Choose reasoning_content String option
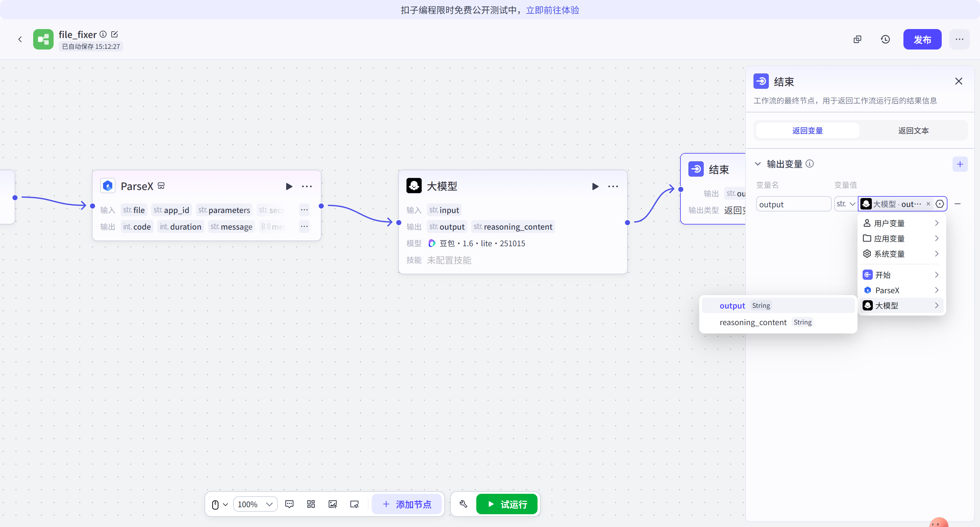The height and width of the screenshot is (527, 980). tap(753, 323)
